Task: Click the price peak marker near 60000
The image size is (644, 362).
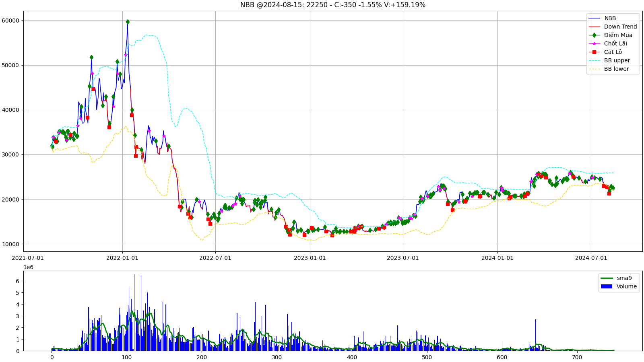Action: 128,22
